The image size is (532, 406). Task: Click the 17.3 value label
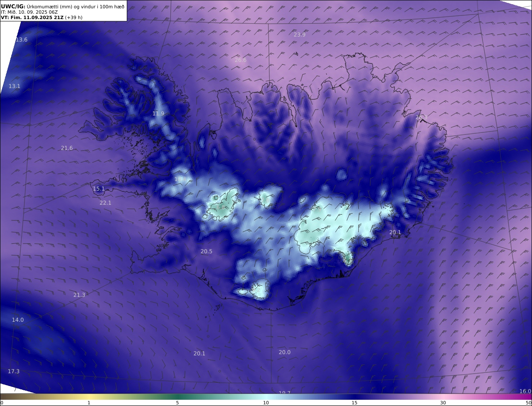click(14, 372)
